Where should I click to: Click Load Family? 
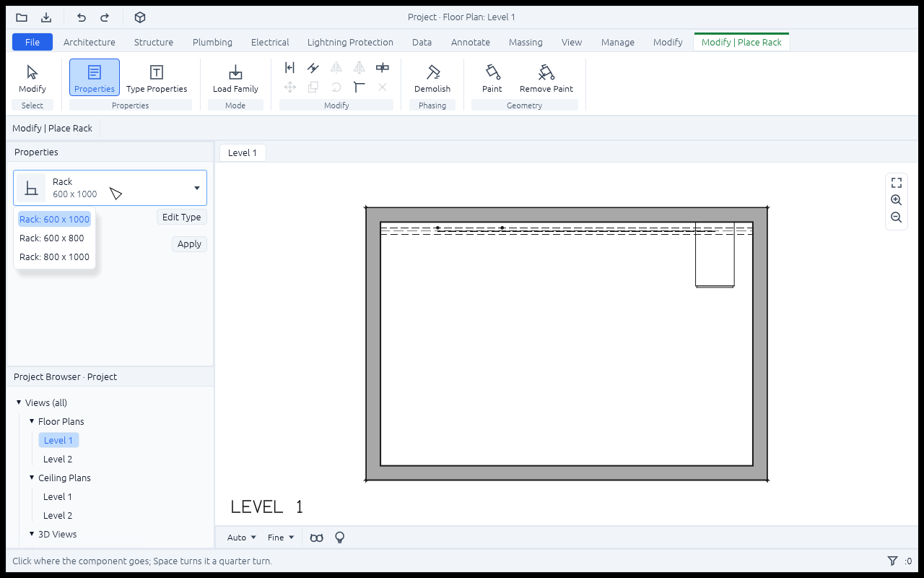pyautogui.click(x=235, y=78)
